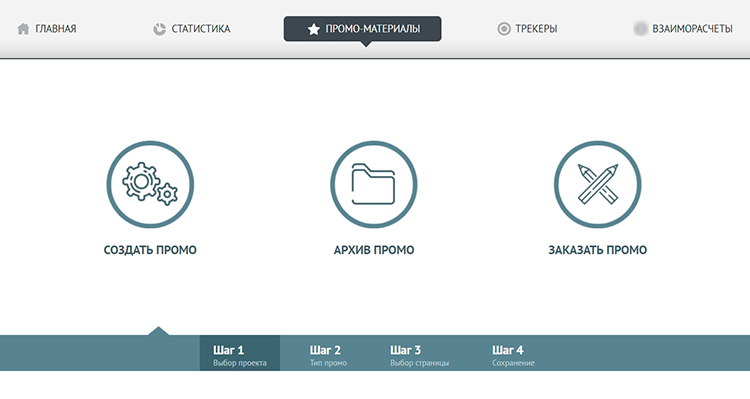Select Шаг 3 Выбор страницы step
The image size is (750, 399).
(x=419, y=356)
